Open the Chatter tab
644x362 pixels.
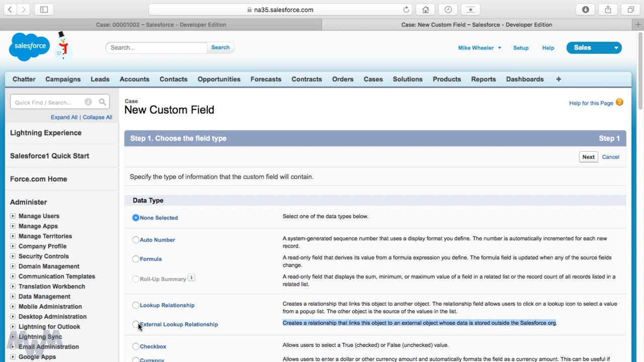[x=24, y=79]
